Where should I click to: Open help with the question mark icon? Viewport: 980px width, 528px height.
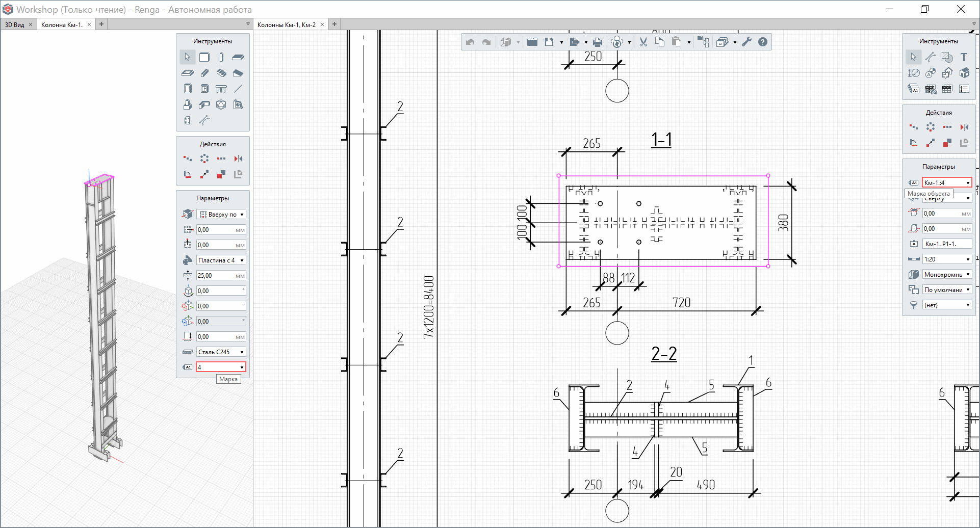tap(763, 42)
